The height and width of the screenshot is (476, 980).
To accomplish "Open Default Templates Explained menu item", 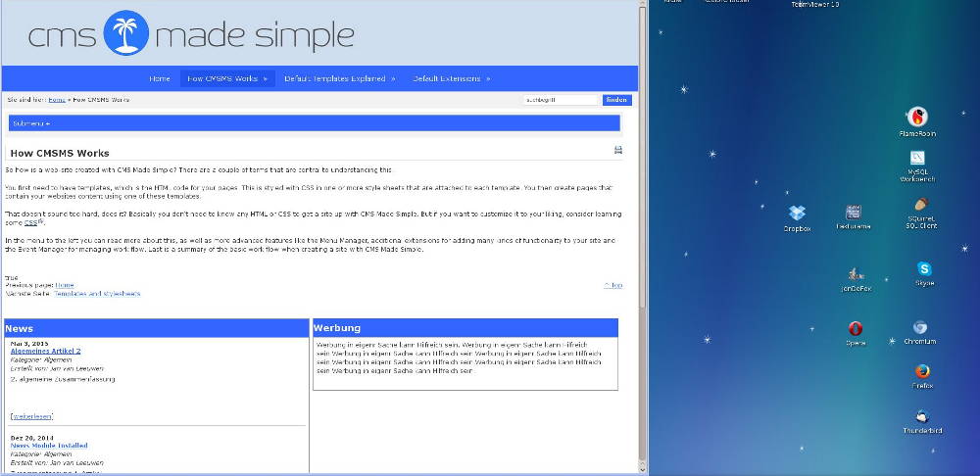I will 339,78.
